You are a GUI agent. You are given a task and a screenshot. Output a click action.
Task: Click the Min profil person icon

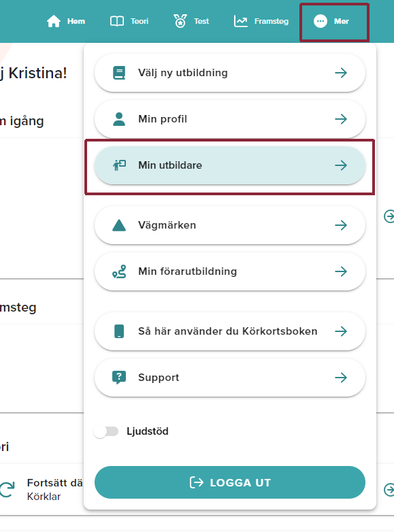coord(119,119)
